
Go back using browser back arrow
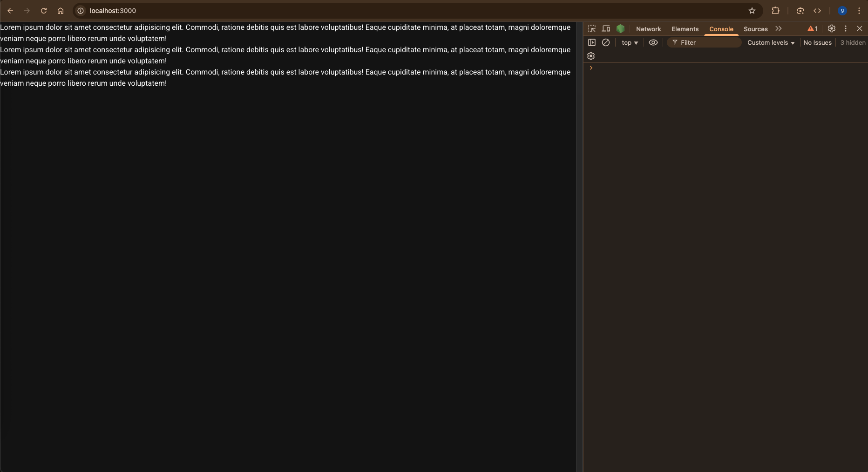[10, 11]
